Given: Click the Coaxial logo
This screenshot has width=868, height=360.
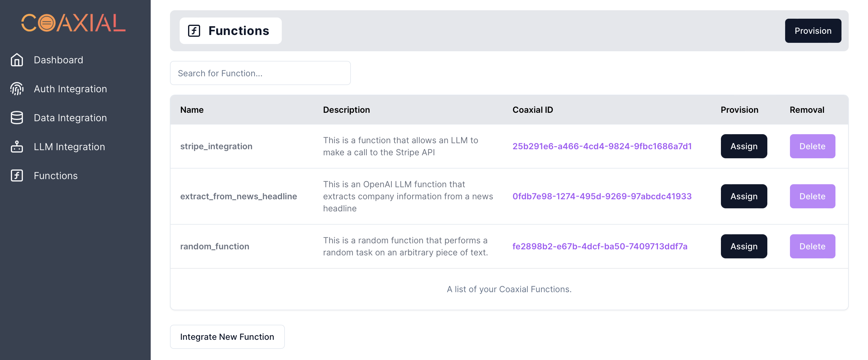Looking at the screenshot, I should (74, 23).
